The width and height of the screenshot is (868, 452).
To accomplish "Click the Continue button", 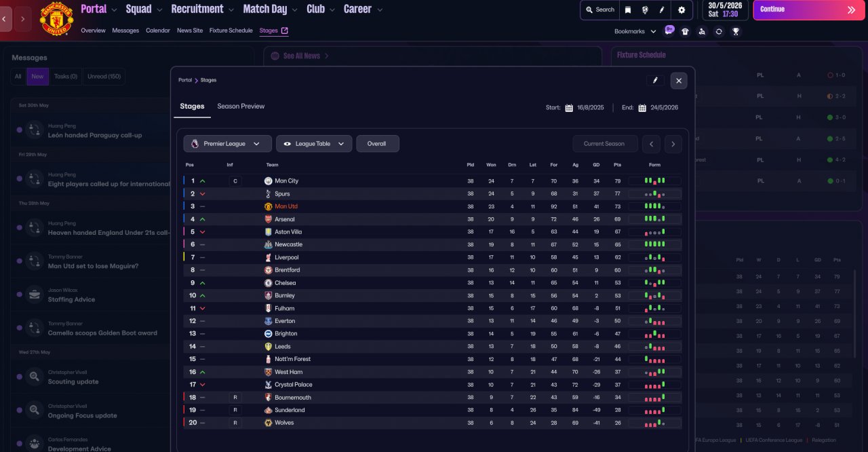I will (808, 10).
